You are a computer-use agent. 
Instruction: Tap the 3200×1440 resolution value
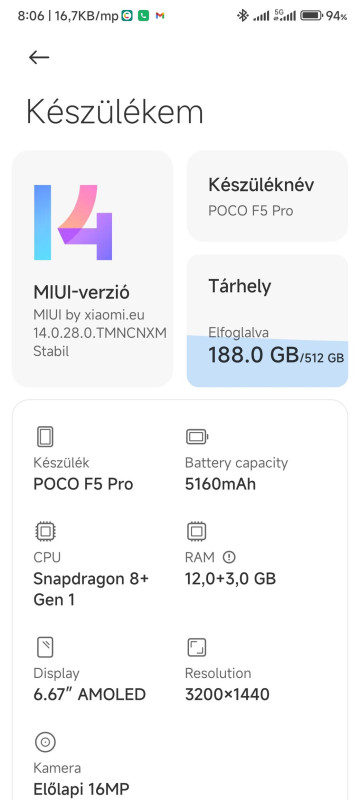[227, 694]
